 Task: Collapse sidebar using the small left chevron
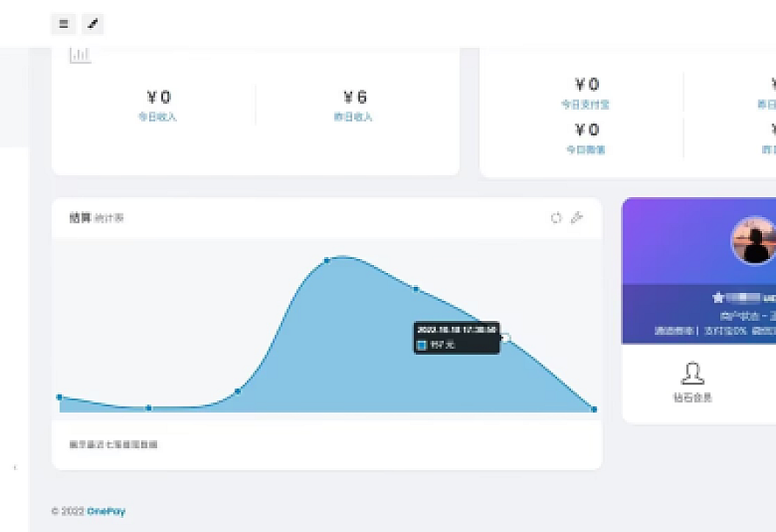15,468
